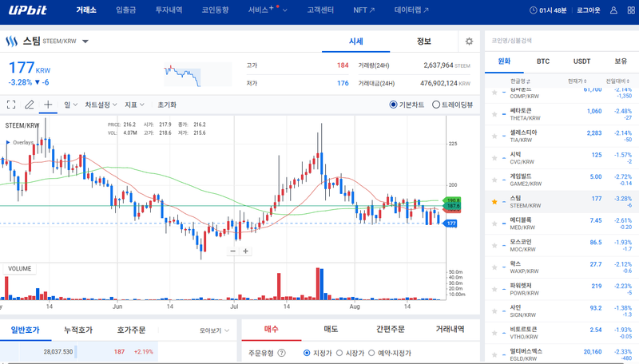Switch to the 보유 tab
639x364 pixels.
point(621,61)
